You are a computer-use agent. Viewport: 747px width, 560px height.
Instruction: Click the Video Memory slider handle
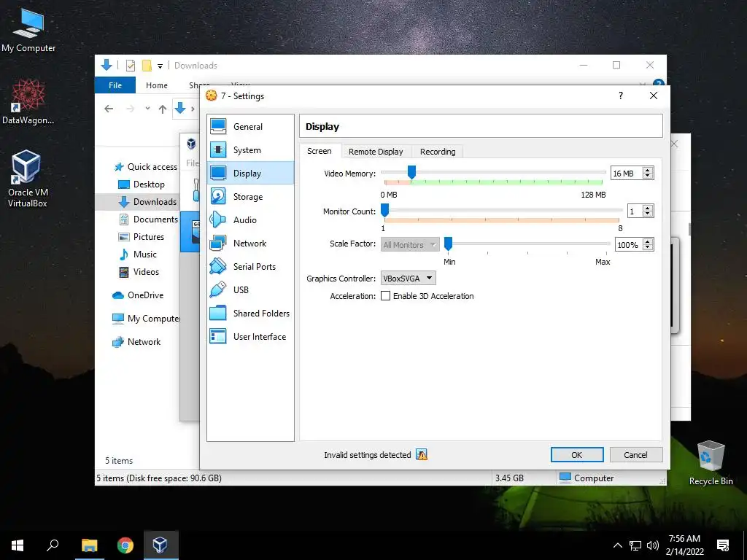[411, 172]
